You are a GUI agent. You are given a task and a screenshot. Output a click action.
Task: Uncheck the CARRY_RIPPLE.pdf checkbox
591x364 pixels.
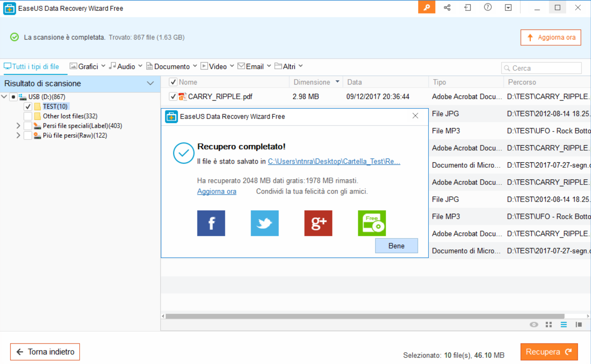(x=173, y=96)
